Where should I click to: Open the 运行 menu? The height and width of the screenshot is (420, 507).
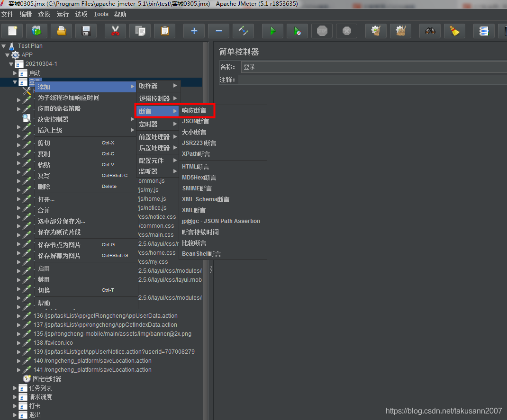tap(63, 14)
